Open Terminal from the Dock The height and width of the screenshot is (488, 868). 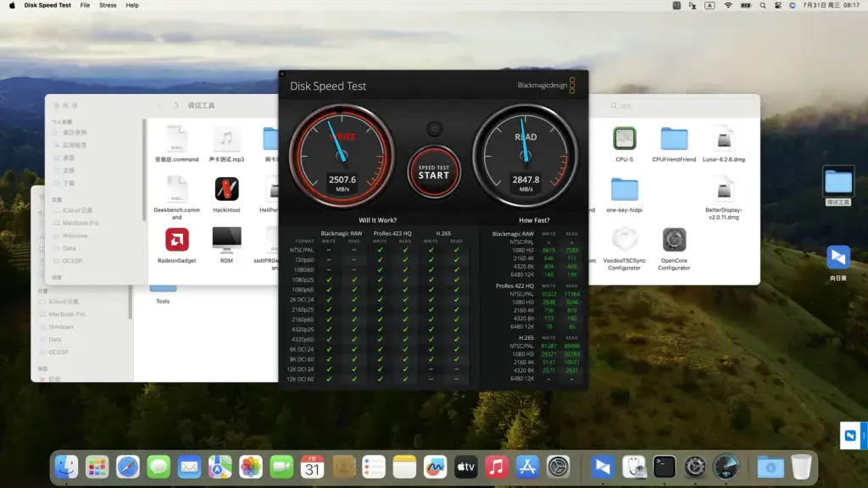pos(665,467)
